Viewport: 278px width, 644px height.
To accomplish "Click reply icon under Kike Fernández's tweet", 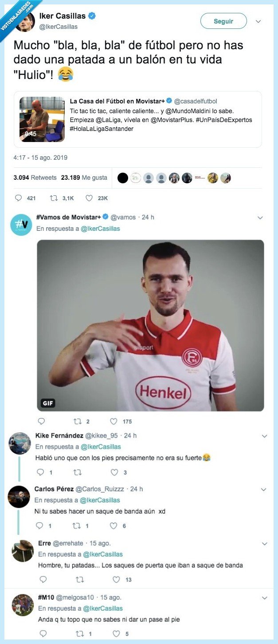I will click(x=40, y=472).
